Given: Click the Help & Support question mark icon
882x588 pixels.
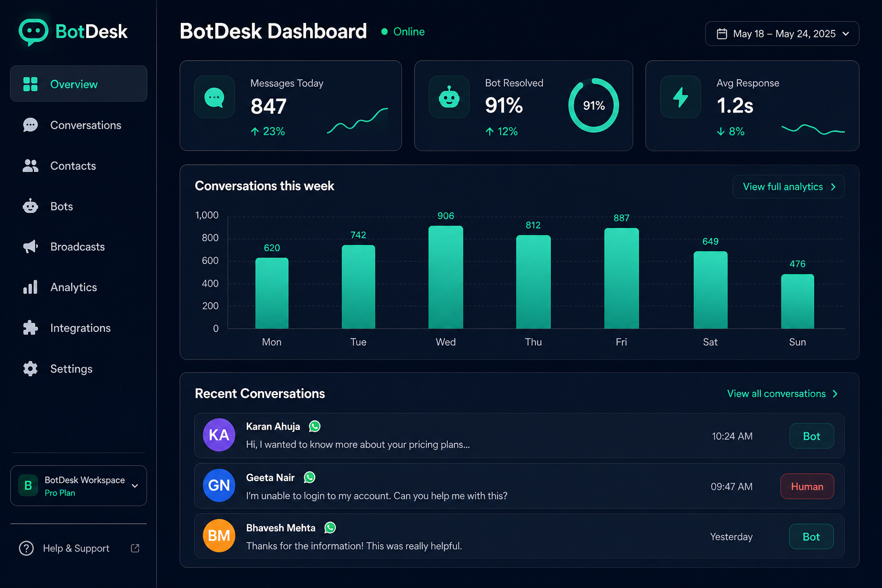Looking at the screenshot, I should point(26,548).
